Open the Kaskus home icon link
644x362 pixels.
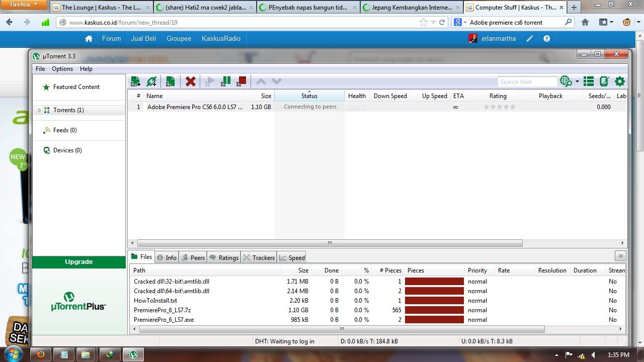pos(89,39)
